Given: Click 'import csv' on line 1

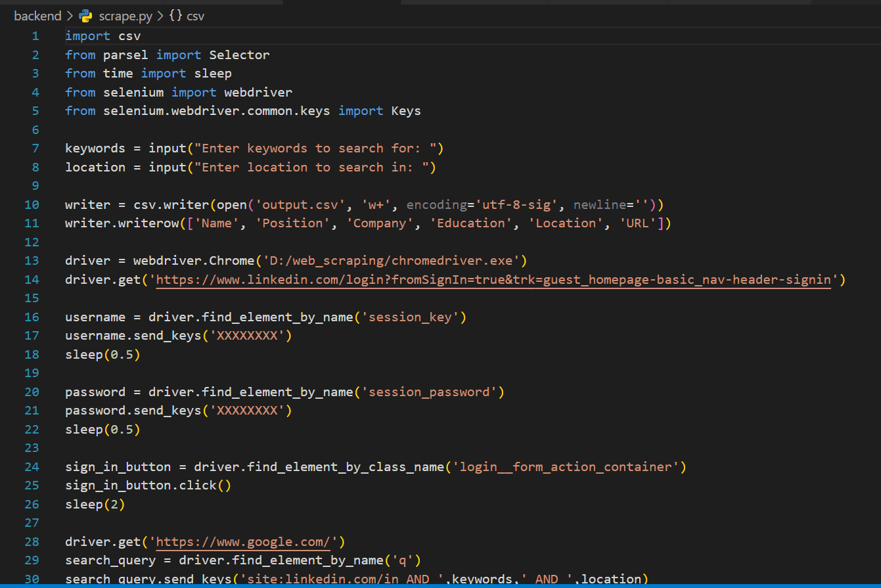Looking at the screenshot, I should [103, 35].
